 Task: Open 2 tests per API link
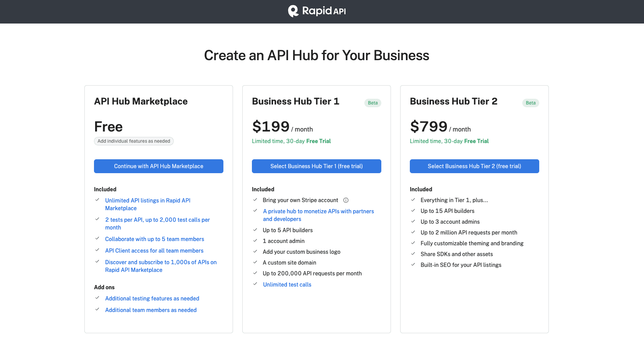tap(158, 224)
